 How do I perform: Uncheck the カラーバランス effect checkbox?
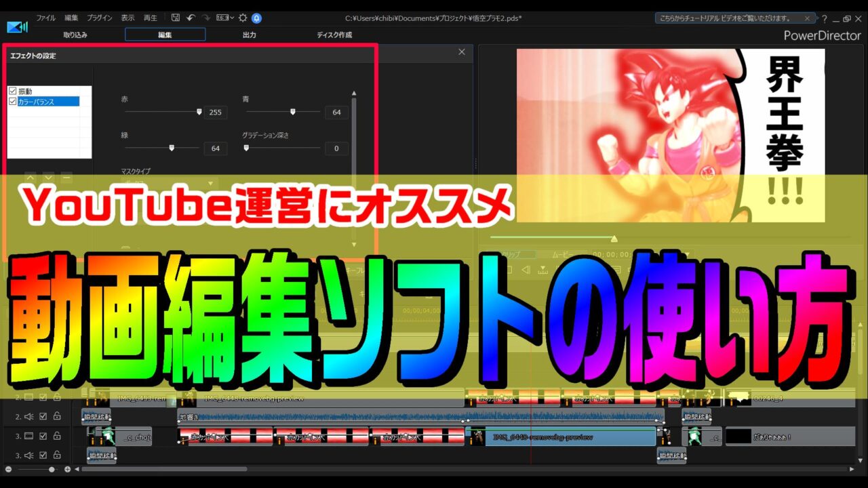click(x=13, y=102)
